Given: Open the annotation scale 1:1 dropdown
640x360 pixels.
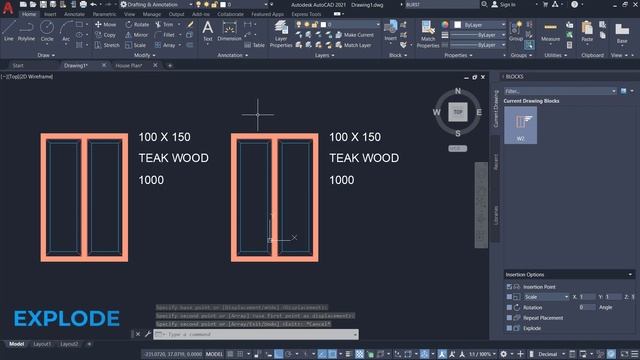Looking at the screenshot, I should pyautogui.click(x=482, y=354).
